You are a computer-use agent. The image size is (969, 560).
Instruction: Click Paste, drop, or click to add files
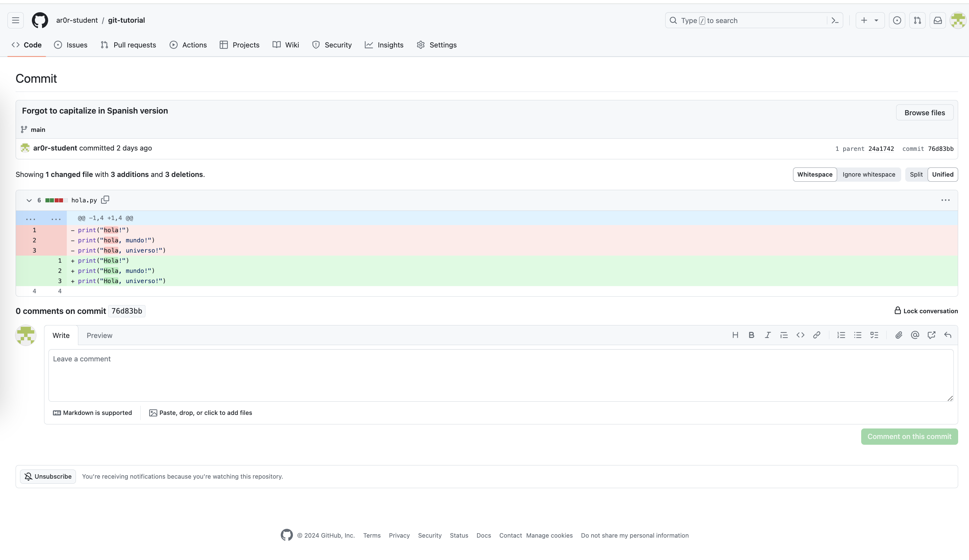200,413
